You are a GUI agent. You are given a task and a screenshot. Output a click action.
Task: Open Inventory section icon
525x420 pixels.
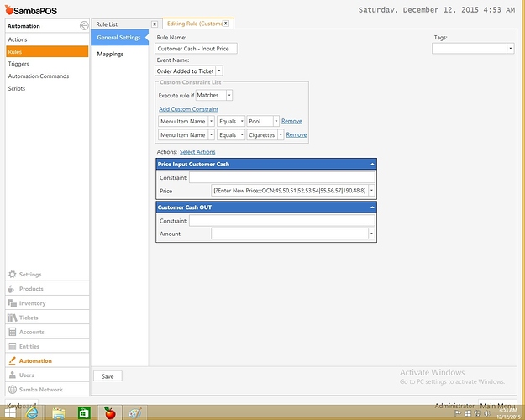[12, 303]
